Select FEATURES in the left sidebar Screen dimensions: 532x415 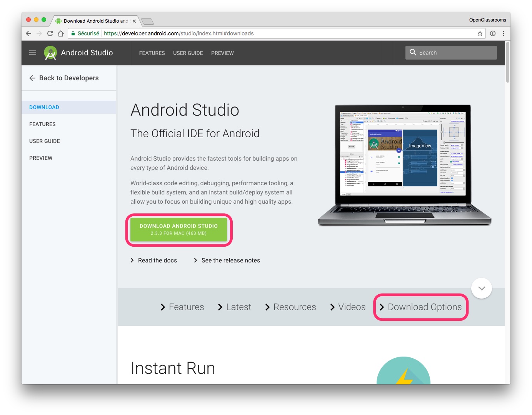[x=42, y=124]
